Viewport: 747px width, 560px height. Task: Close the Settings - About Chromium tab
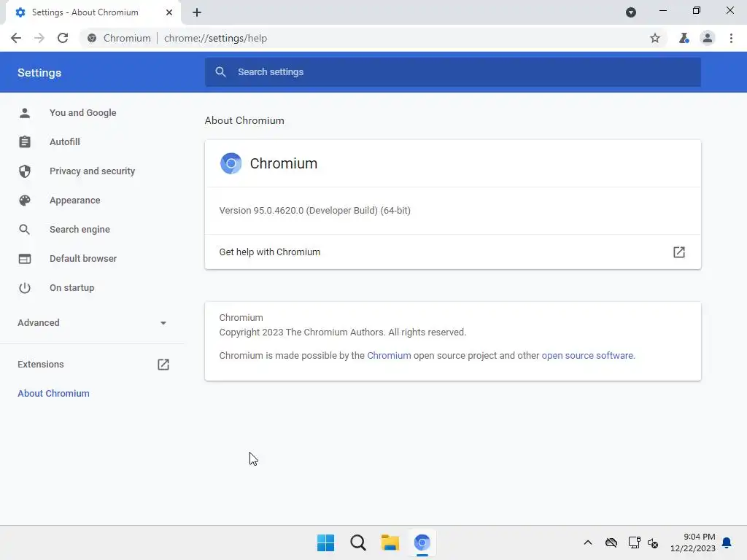[169, 12]
